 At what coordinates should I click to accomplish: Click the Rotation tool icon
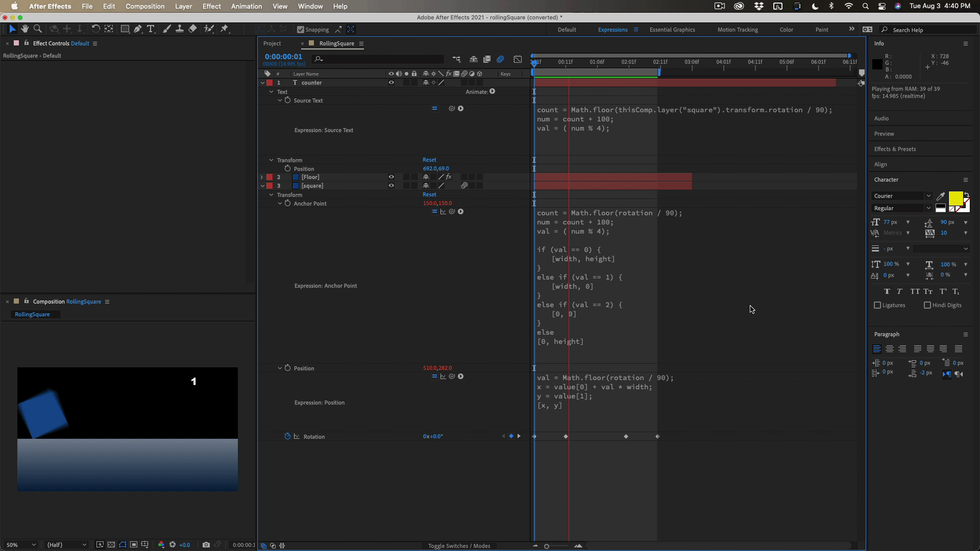coord(95,29)
